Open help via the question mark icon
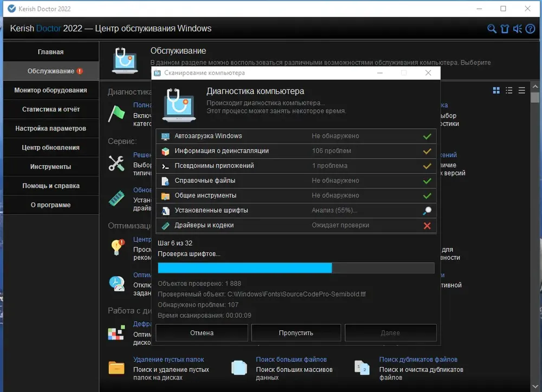 coord(530,29)
